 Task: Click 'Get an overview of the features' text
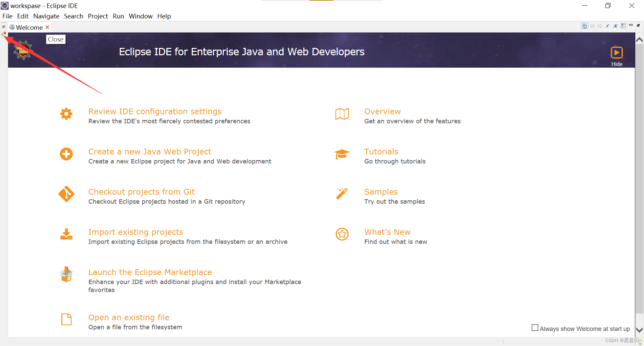coord(412,121)
